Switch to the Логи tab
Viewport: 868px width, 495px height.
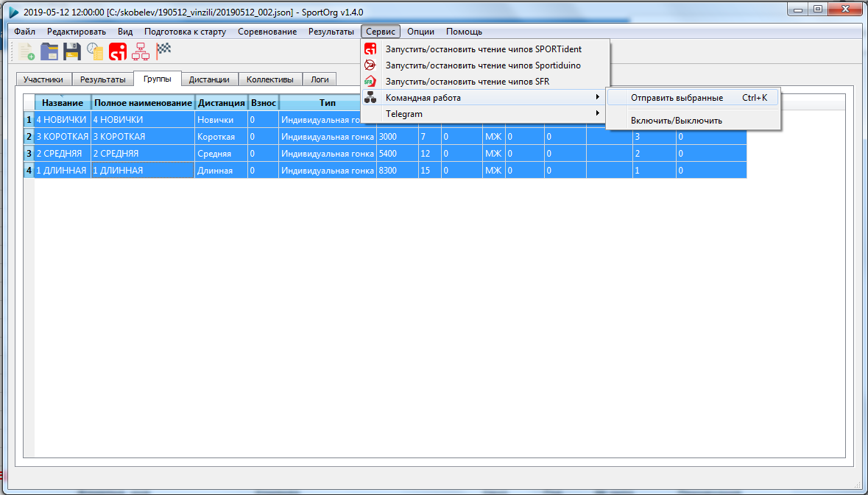pyautogui.click(x=320, y=79)
